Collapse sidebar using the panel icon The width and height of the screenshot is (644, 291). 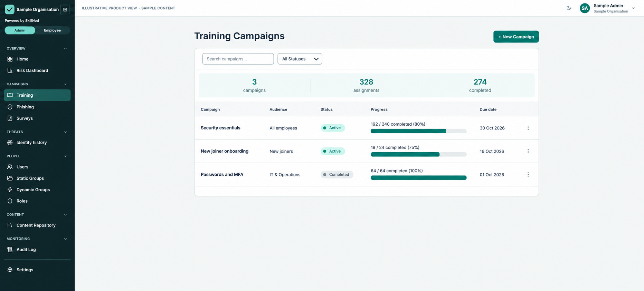click(x=65, y=10)
